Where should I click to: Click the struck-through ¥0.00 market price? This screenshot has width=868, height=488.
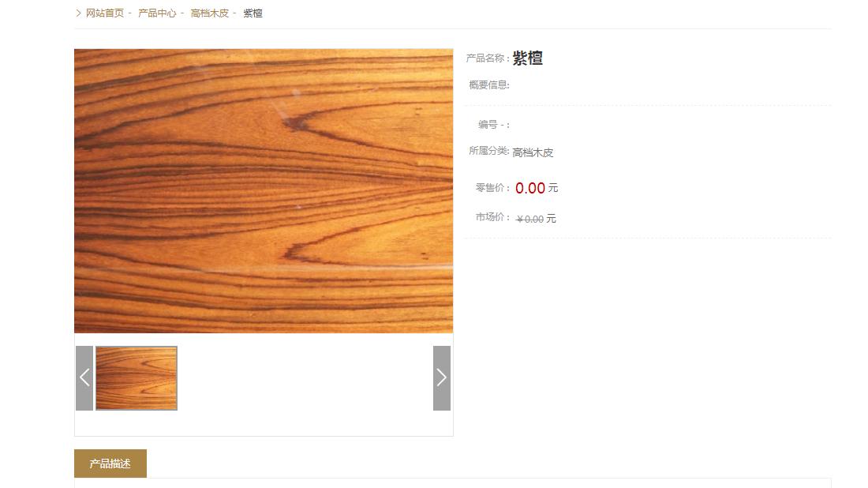click(529, 220)
